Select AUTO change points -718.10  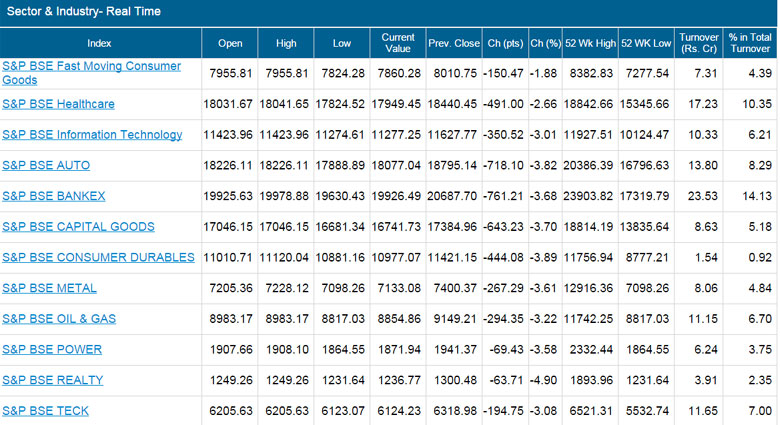pos(503,165)
